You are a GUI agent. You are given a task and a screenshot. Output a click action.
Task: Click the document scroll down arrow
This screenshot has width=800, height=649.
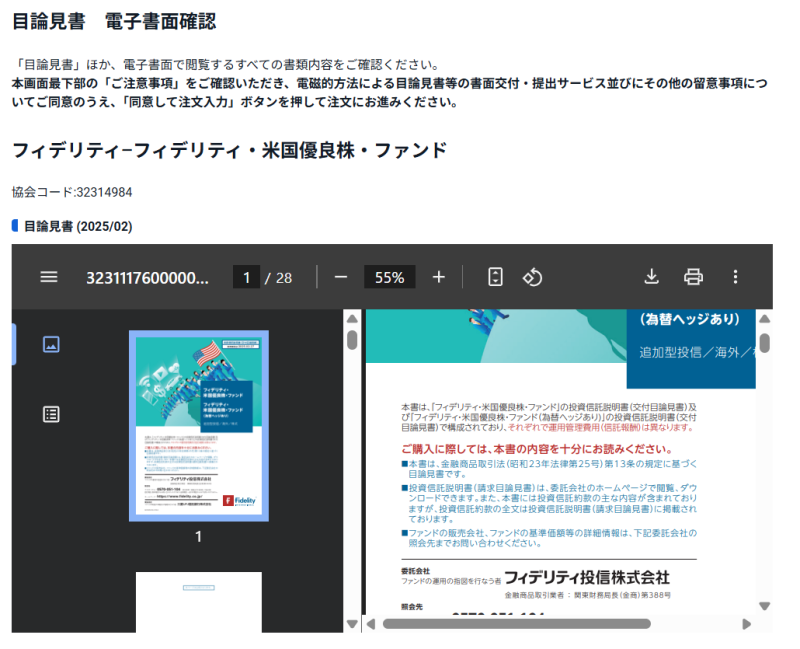pyautogui.click(x=764, y=606)
